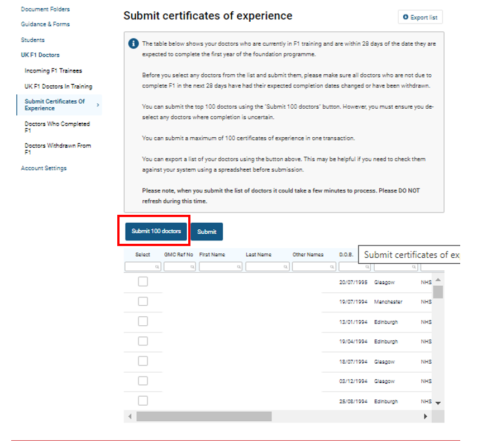Tick the checkbox for the 18/07/1994 Glasgow doctor
This screenshot has width=482, height=448.
tap(143, 361)
